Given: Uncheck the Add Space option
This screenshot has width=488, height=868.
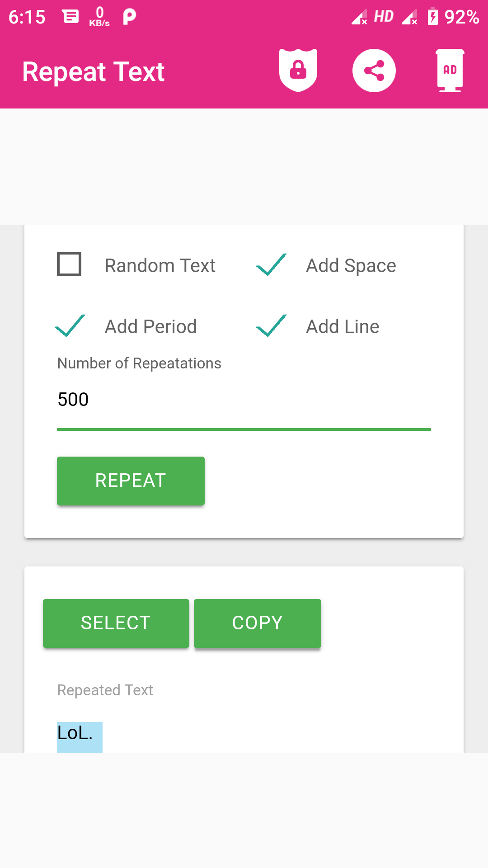Looking at the screenshot, I should point(271,264).
